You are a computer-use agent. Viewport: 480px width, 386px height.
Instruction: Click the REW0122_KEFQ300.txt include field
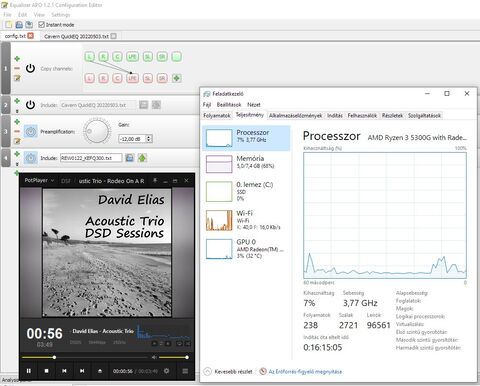coord(91,158)
